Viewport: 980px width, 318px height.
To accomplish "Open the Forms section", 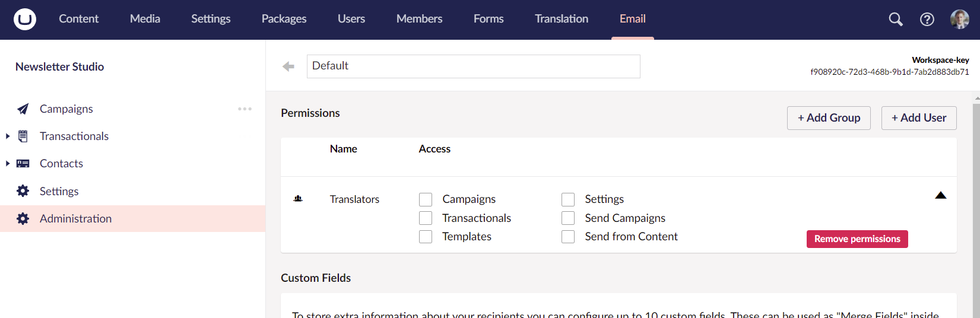I will coord(489,19).
